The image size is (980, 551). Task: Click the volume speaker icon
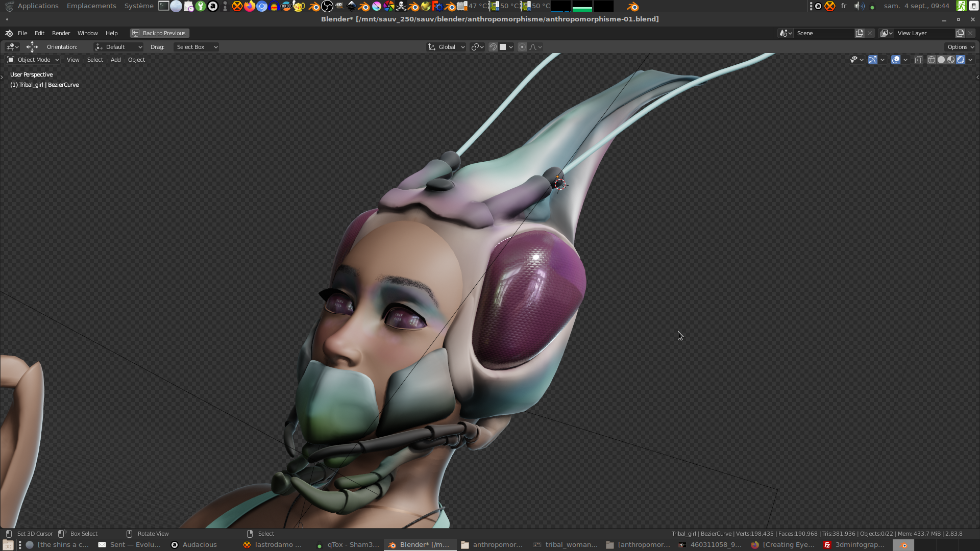coord(859,6)
